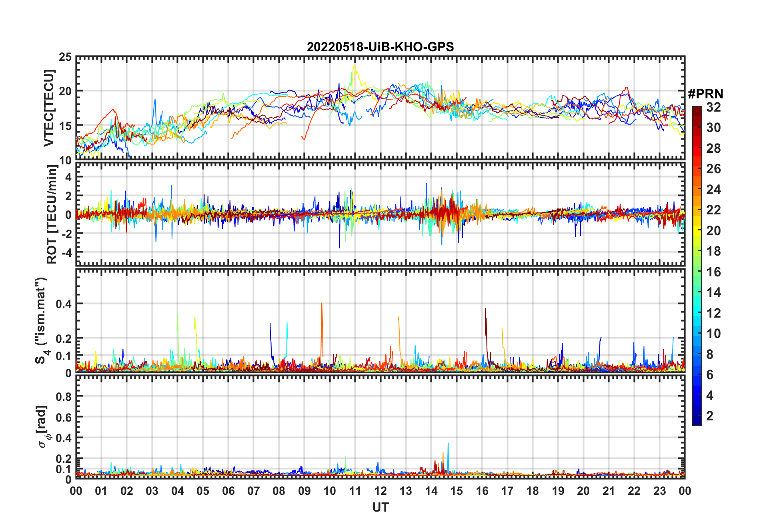Viewport: 761px width, 532px height.
Task: Click colorbar tick label 24
Action: tap(713, 189)
